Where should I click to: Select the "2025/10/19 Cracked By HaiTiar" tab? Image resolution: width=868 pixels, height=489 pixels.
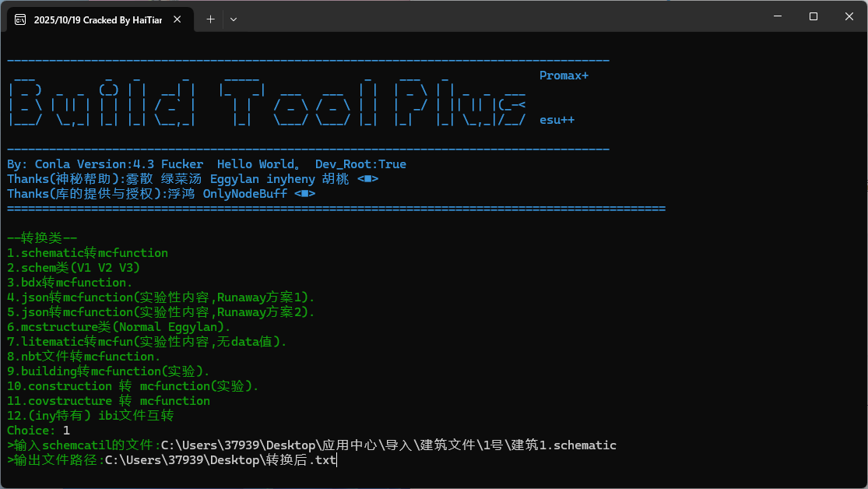[x=97, y=19]
